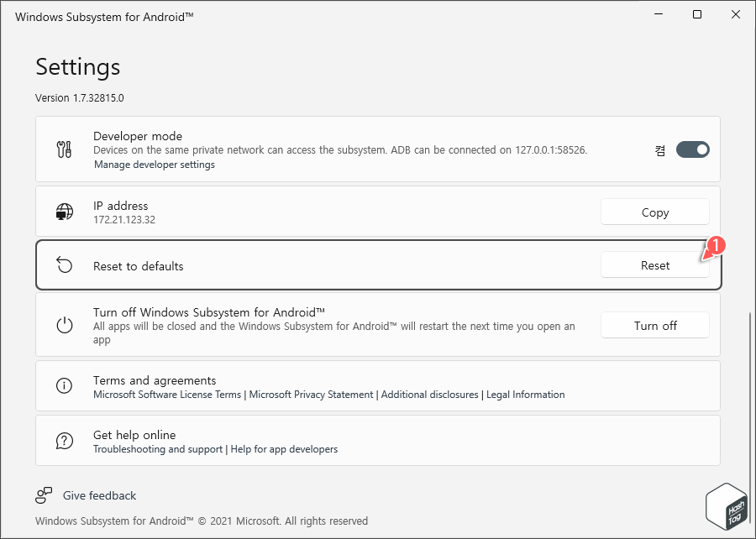Screen dimensions: 756x539
Task: Open Legal Information
Action: 526,395
